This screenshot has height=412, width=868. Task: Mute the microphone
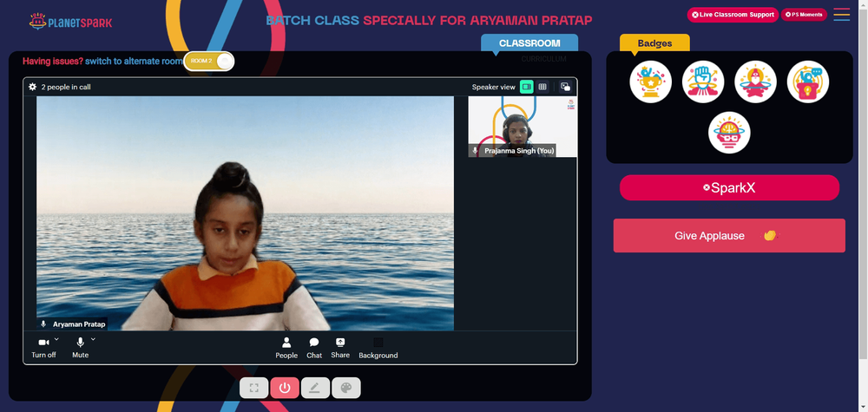pos(80,347)
